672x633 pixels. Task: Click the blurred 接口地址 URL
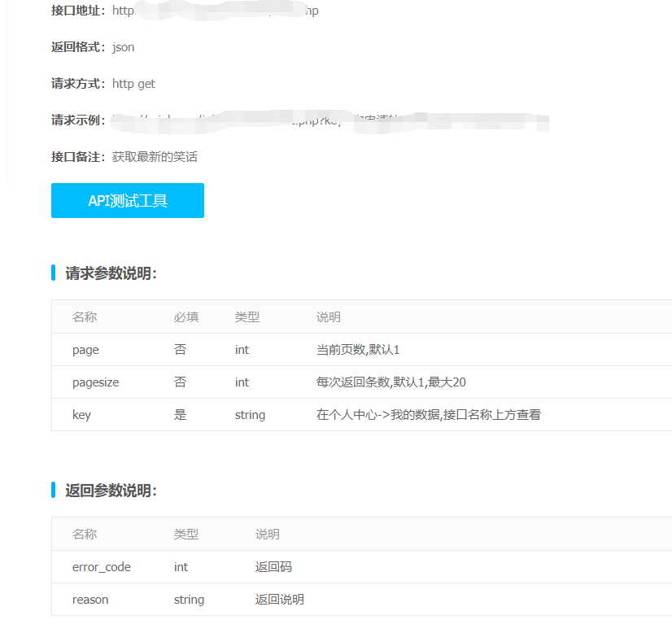(216, 11)
